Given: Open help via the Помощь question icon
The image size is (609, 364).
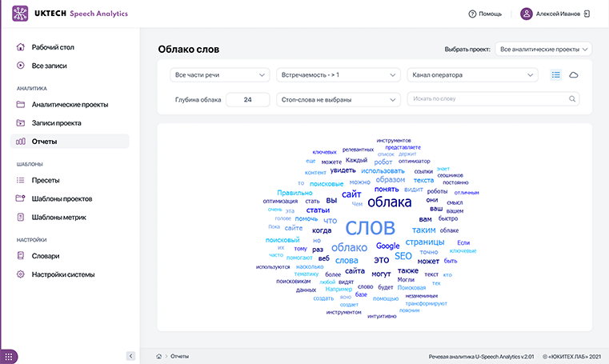Looking at the screenshot, I should tap(473, 14).
